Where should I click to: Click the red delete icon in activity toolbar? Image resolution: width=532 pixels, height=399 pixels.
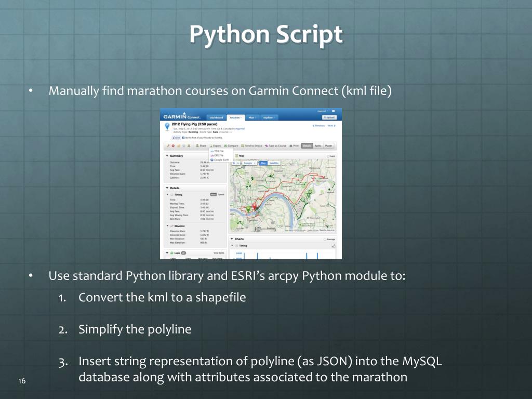click(173, 146)
